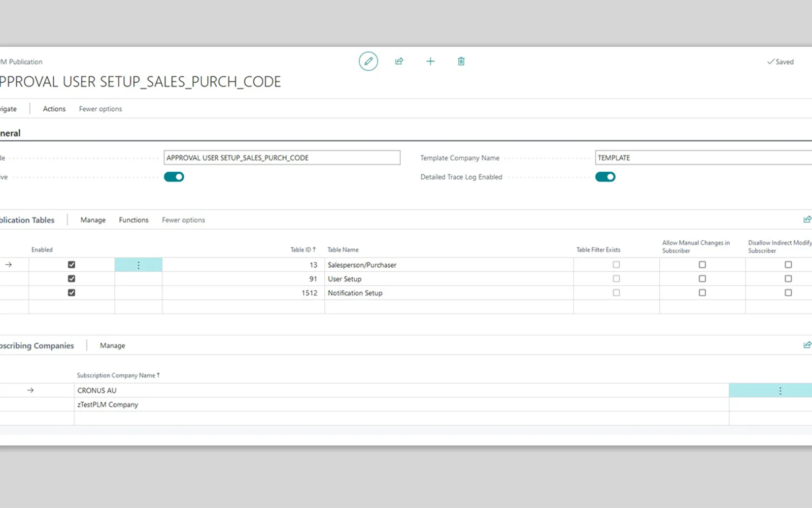Open the Actions menu

(54, 109)
